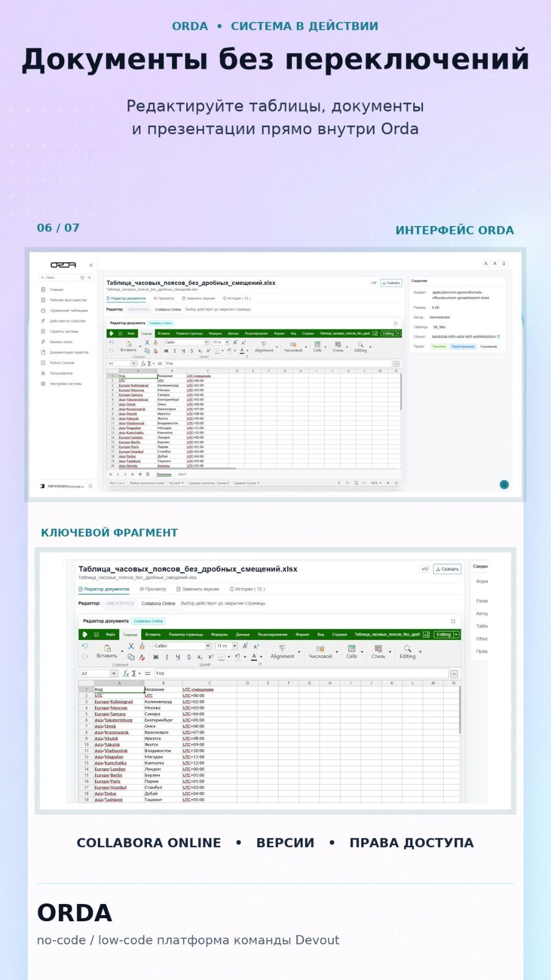Open A1 name box dropdown in key fragment
Image resolution: width=551 pixels, height=980 pixels.
114,673
